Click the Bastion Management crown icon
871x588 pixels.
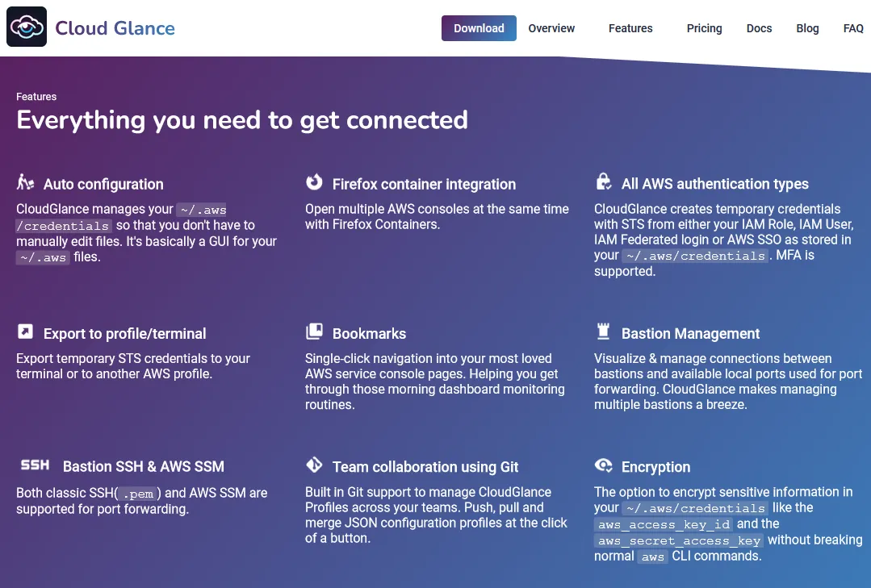coord(602,332)
